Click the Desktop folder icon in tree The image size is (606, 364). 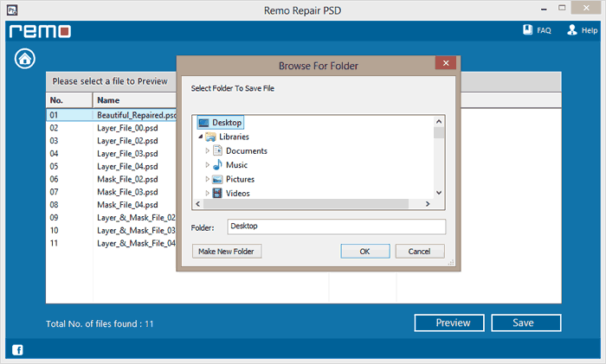coord(203,123)
